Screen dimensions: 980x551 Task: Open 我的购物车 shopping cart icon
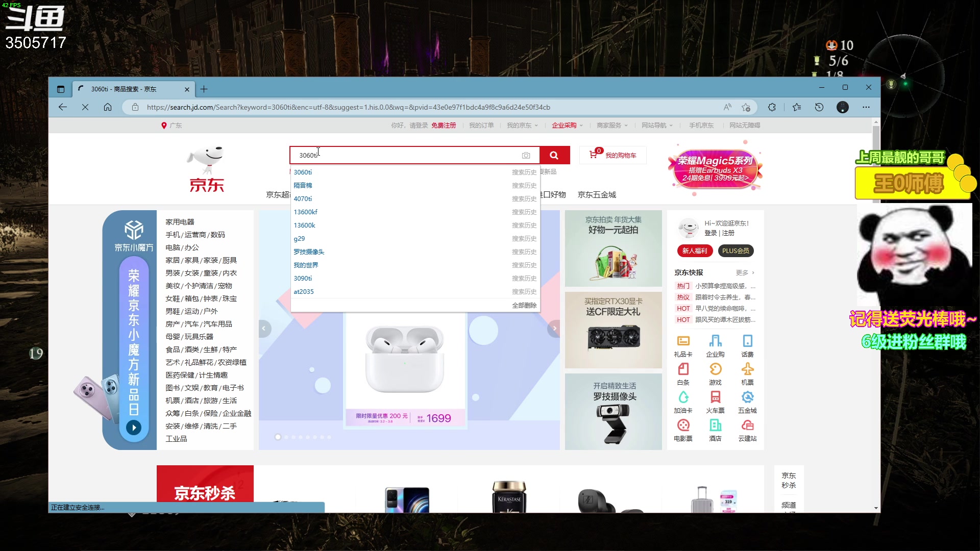point(612,155)
